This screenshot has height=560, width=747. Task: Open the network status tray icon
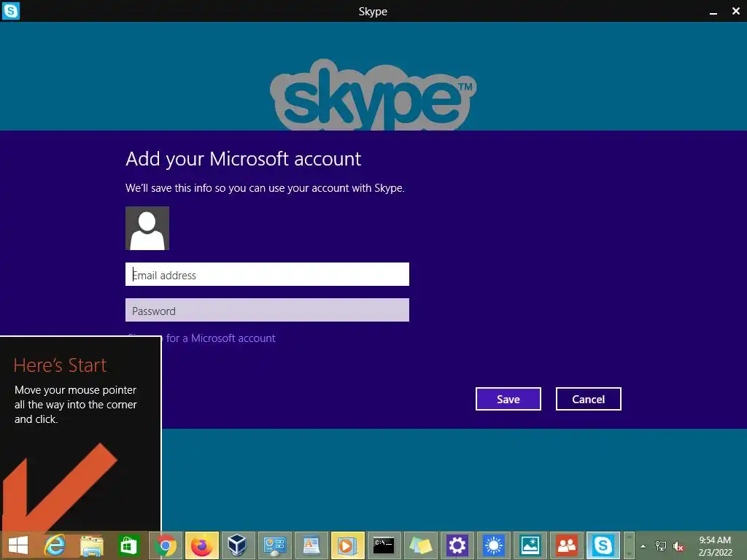[661, 546]
